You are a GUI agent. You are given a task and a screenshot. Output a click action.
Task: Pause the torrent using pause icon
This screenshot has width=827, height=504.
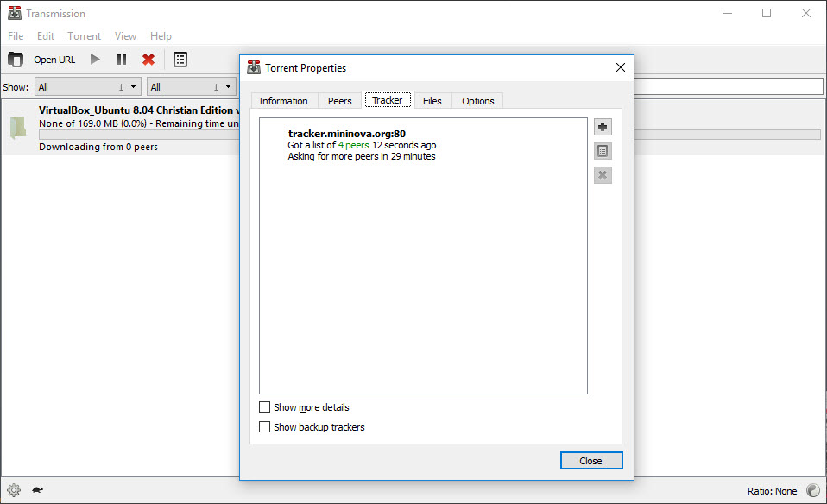point(122,59)
